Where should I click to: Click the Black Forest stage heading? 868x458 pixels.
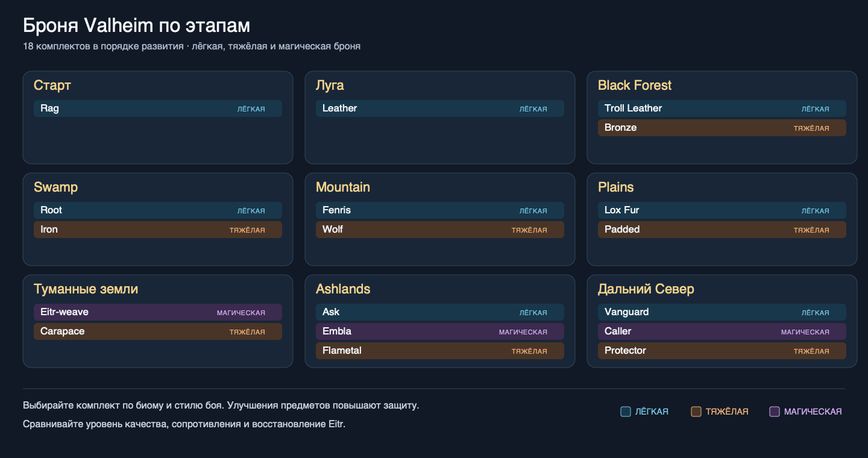click(635, 86)
